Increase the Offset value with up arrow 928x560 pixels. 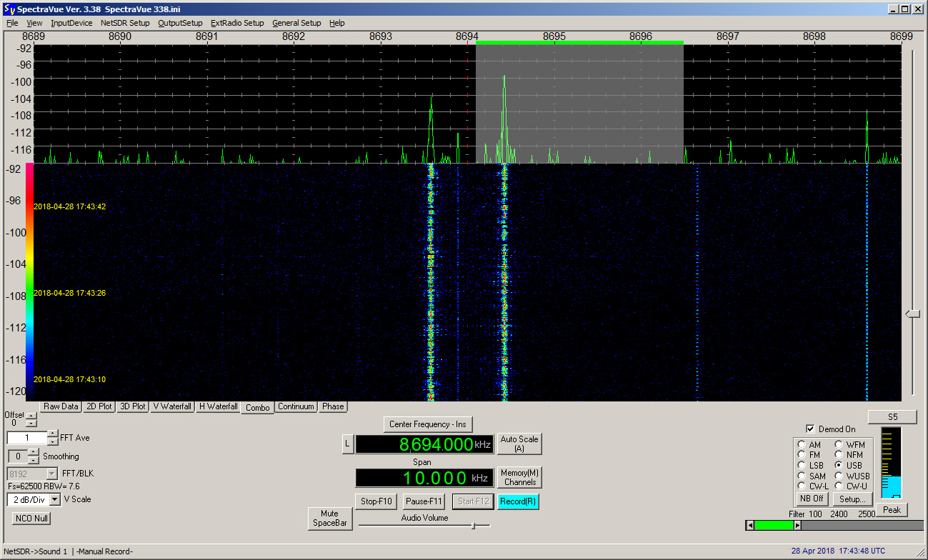(31, 416)
